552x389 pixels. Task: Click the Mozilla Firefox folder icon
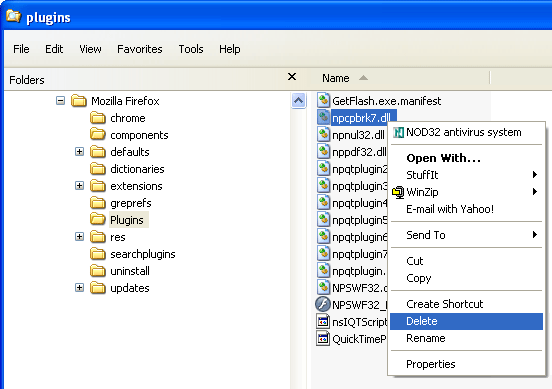tap(79, 101)
